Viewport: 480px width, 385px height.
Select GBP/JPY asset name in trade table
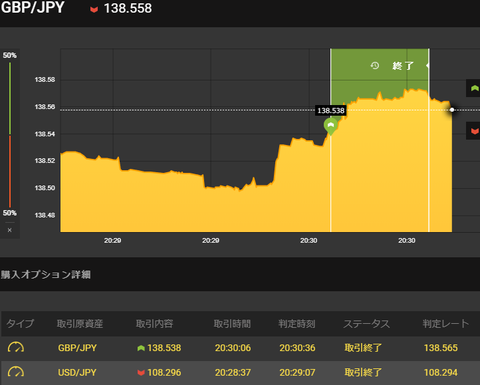click(77, 348)
